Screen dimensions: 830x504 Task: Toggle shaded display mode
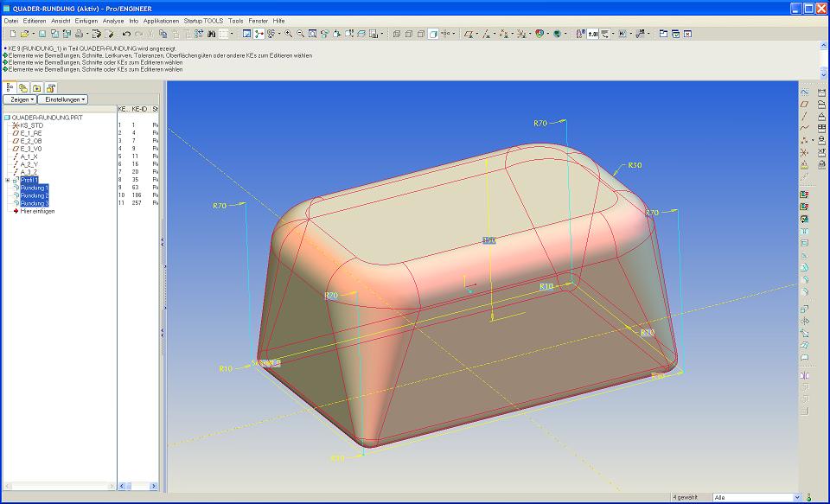click(x=432, y=34)
